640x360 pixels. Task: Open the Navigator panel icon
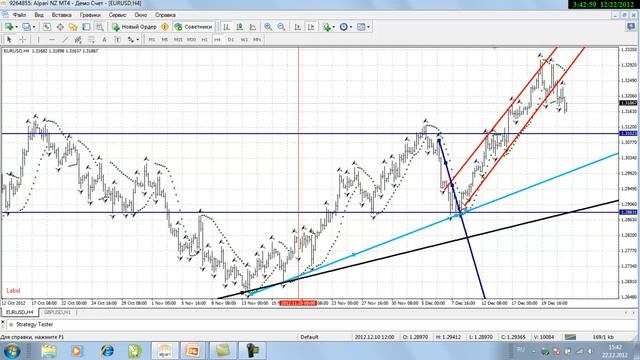tap(73, 27)
